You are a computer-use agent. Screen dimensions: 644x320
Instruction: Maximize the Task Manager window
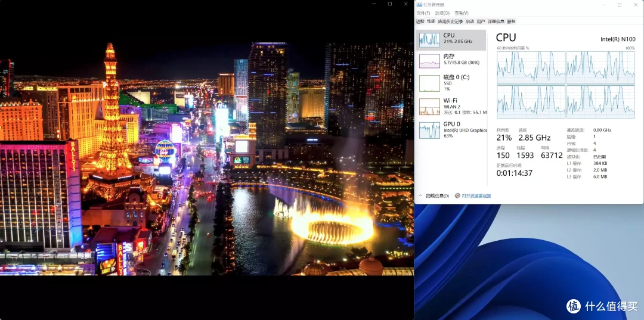620,5
